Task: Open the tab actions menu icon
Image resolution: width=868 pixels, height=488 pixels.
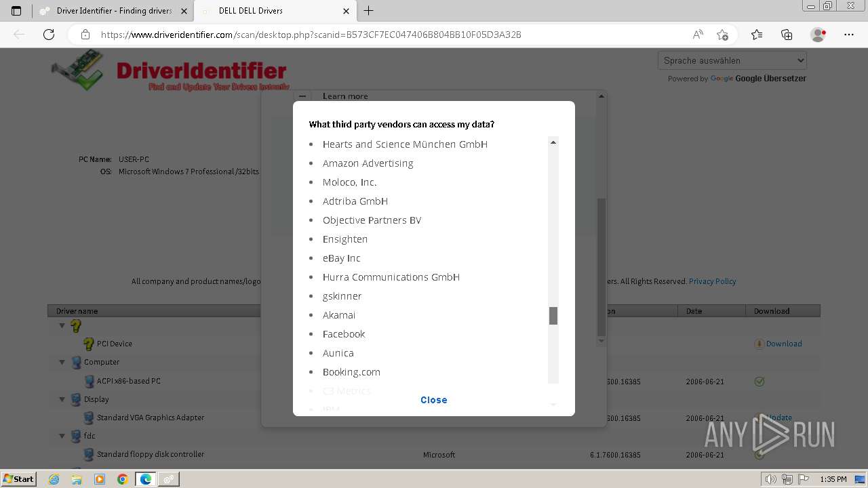Action: tap(16, 11)
